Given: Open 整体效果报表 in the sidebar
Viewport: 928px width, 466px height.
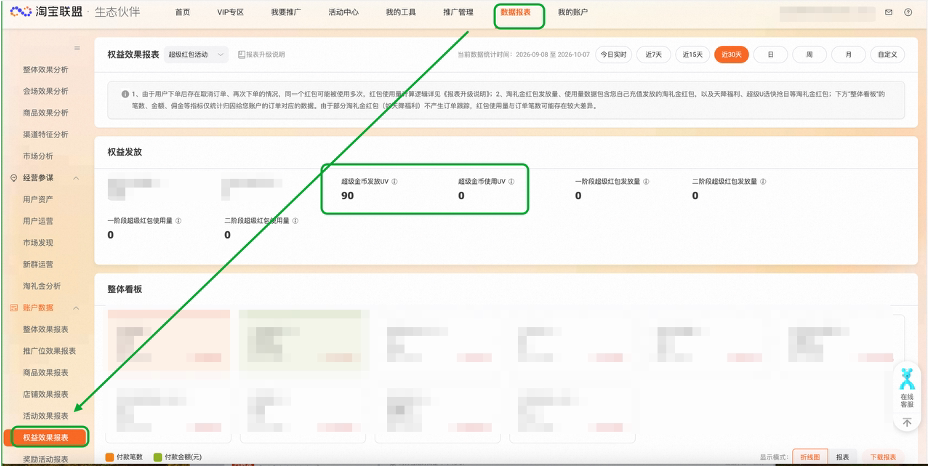Looking at the screenshot, I should coord(46,329).
